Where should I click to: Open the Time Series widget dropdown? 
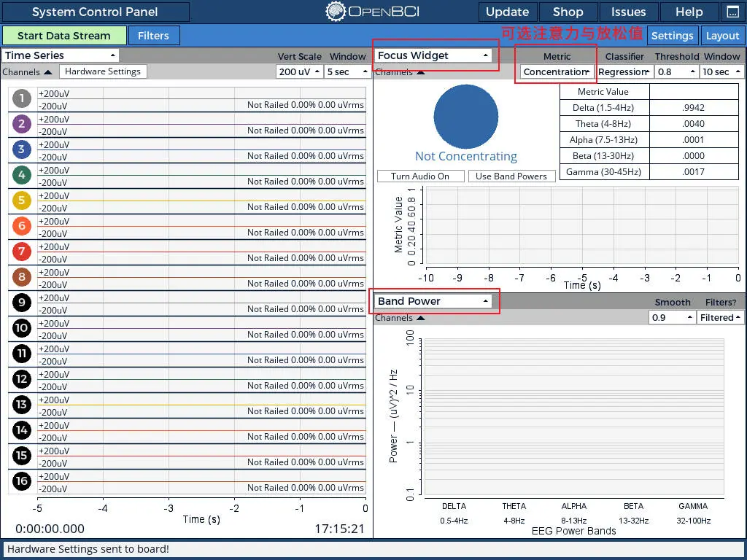[x=60, y=55]
